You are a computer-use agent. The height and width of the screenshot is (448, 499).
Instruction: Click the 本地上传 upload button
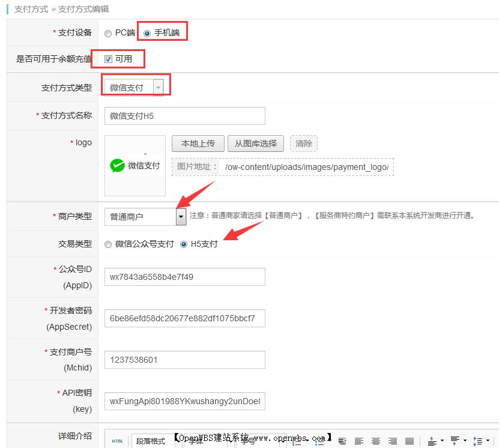(198, 143)
